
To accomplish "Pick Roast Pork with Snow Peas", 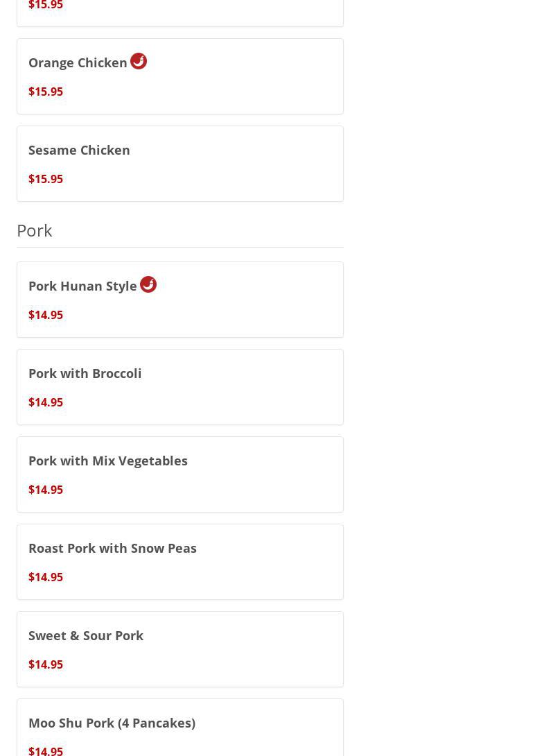I will point(112,548).
